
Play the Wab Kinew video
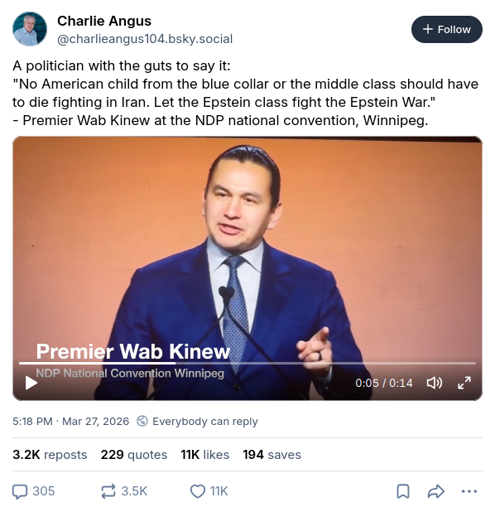(x=31, y=383)
